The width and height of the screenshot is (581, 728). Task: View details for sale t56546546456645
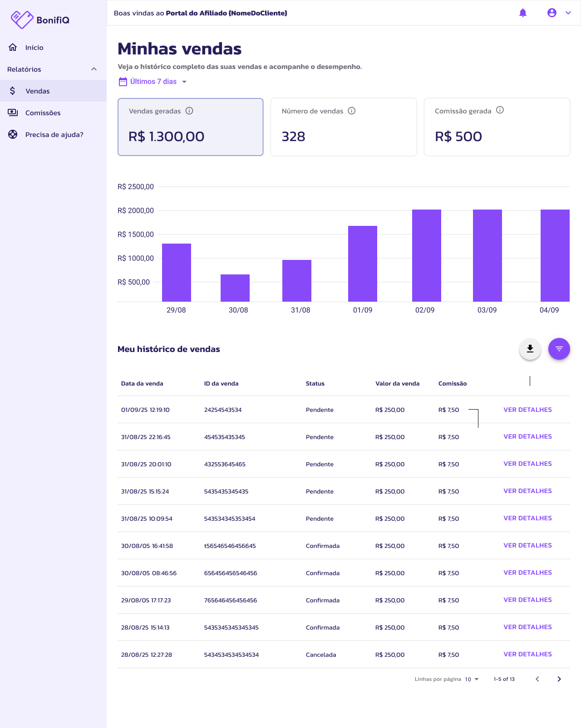(x=527, y=545)
